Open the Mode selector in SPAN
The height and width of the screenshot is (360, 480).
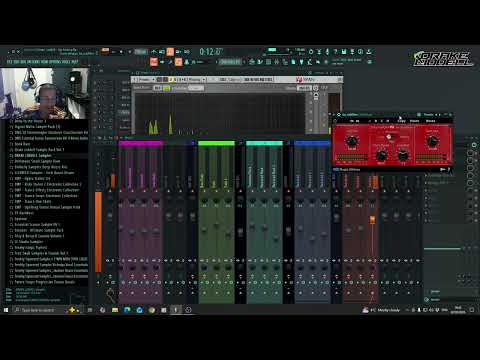click(304, 88)
